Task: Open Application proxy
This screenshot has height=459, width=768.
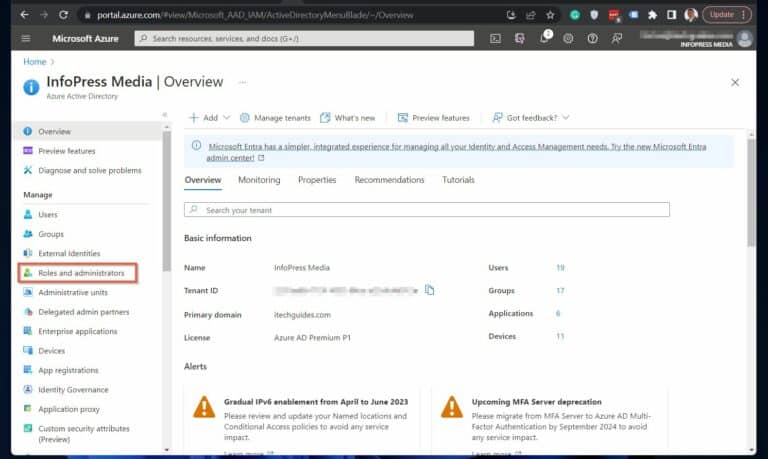Action: tap(69, 409)
